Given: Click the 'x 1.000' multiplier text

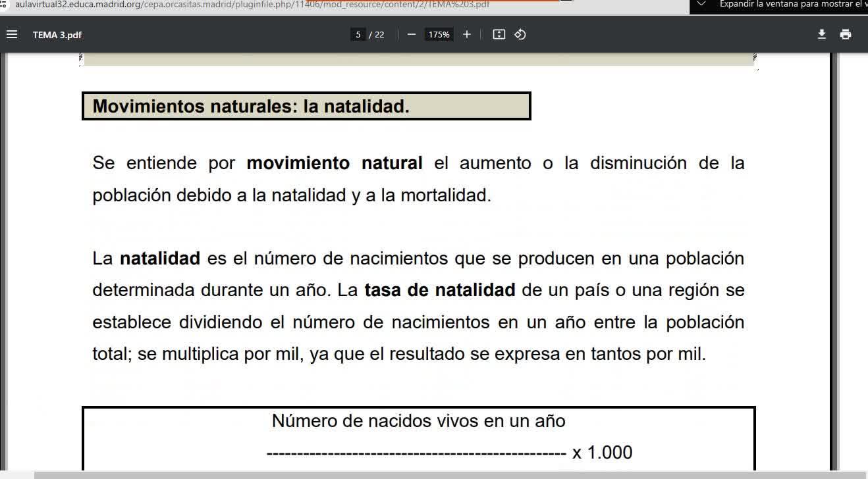Looking at the screenshot, I should (x=602, y=453).
